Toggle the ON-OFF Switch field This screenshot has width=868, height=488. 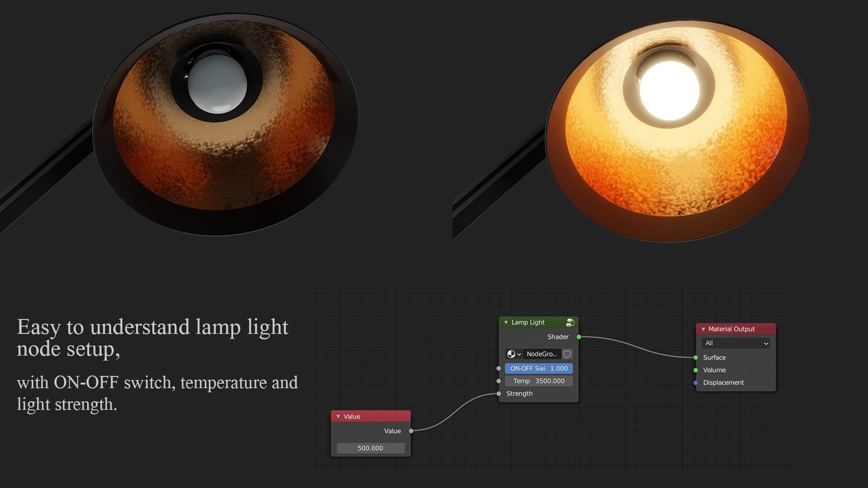point(538,368)
